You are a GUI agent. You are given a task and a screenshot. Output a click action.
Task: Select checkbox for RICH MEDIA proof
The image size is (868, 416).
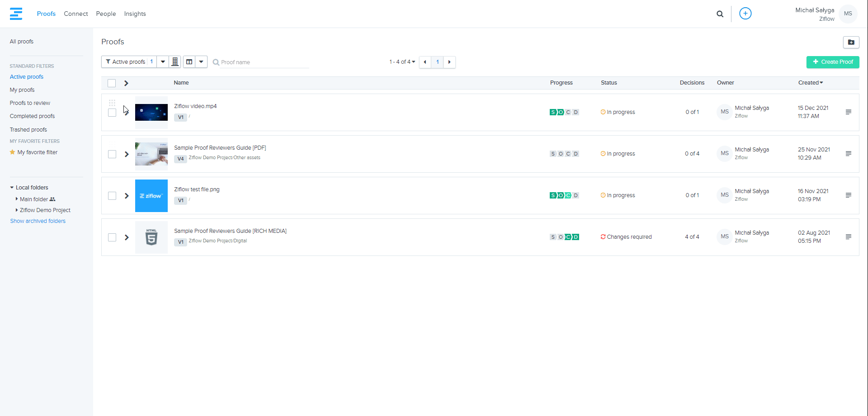(x=112, y=237)
